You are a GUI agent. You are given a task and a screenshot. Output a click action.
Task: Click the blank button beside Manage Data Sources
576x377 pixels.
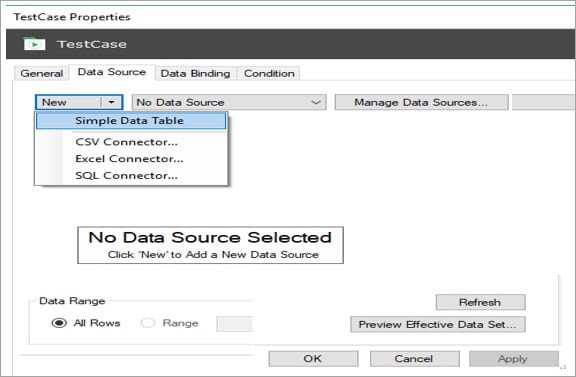click(544, 102)
